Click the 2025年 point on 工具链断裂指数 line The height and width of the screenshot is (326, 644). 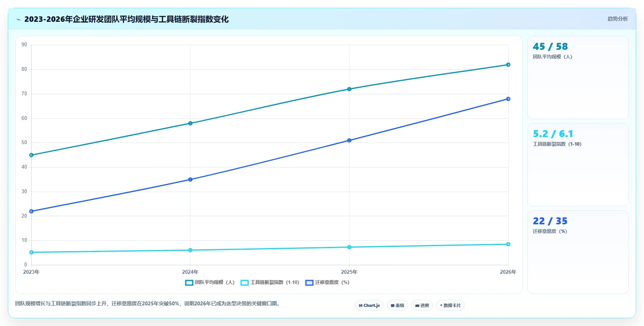pos(349,247)
